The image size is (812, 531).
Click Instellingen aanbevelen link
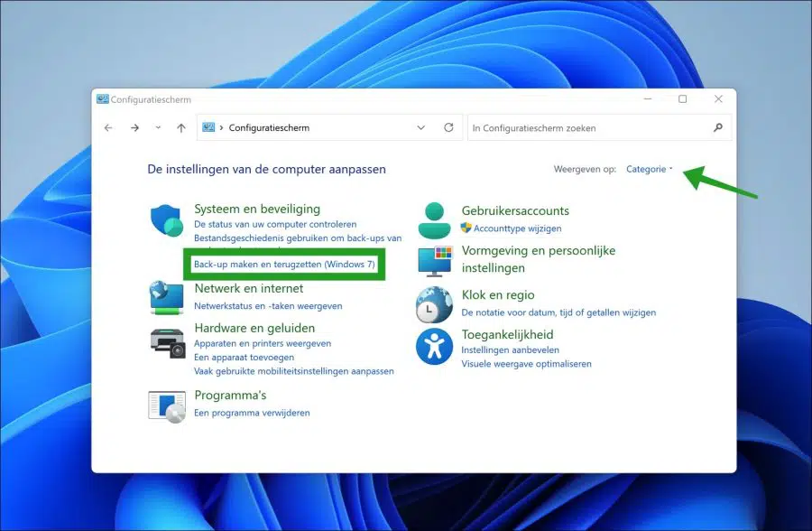point(510,350)
